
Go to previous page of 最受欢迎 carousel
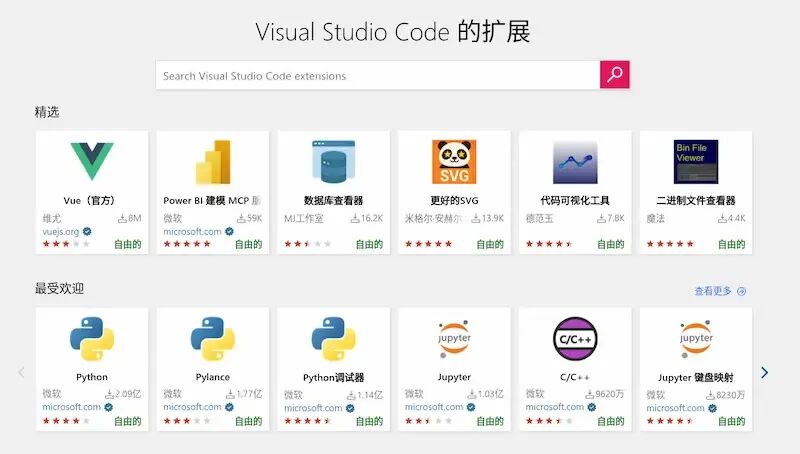tap(21, 372)
